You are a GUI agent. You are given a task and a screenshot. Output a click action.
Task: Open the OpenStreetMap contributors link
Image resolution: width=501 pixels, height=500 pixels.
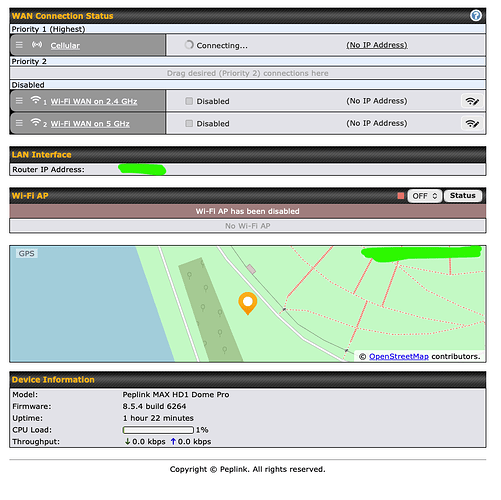[399, 356]
